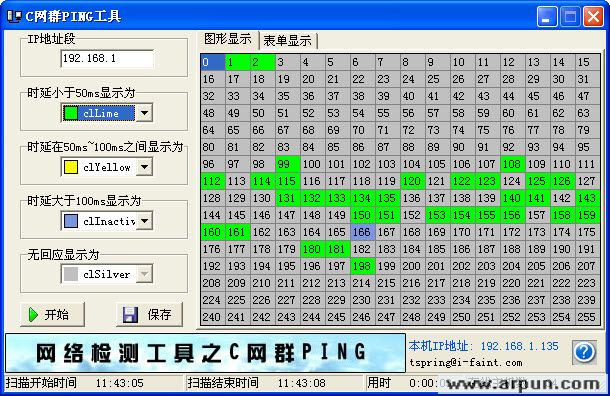This screenshot has width=610, height=396.
Task: Click the green play arrow on 开始
Action: click(33, 314)
